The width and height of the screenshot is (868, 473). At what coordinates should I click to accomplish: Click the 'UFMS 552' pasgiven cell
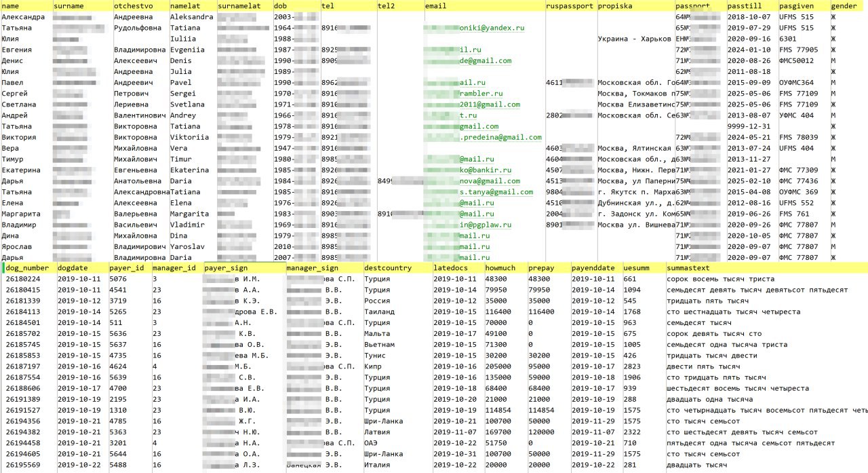pos(797,203)
